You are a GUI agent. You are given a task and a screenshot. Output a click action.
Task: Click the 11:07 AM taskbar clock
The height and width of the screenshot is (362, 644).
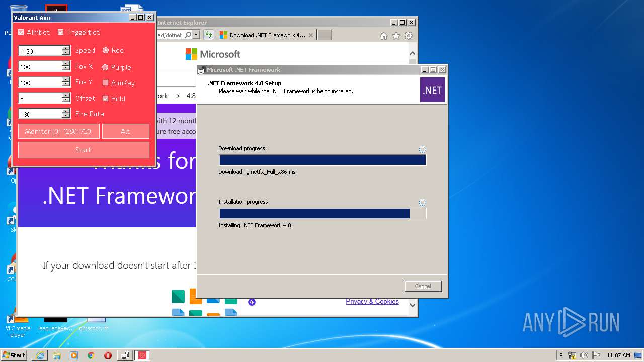pyautogui.click(x=618, y=355)
